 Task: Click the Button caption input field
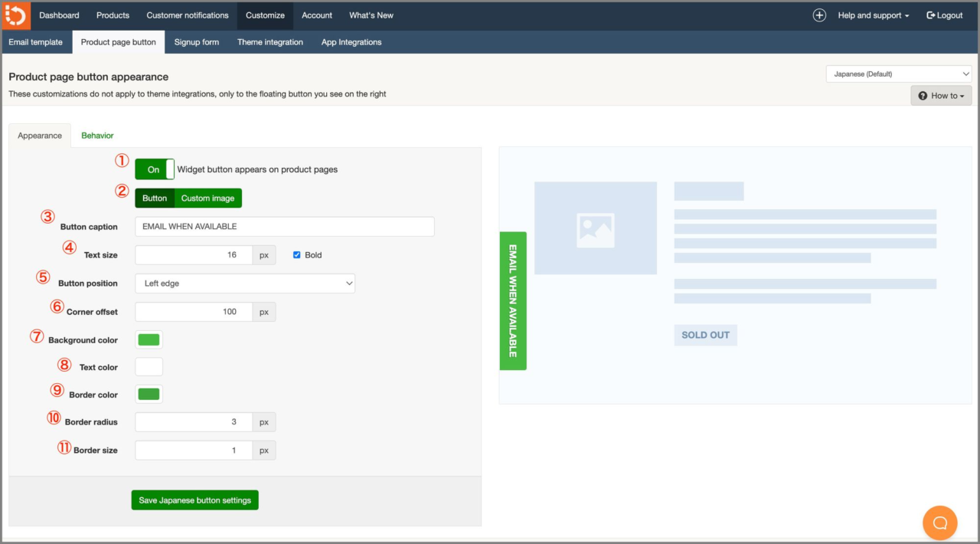[x=285, y=227]
